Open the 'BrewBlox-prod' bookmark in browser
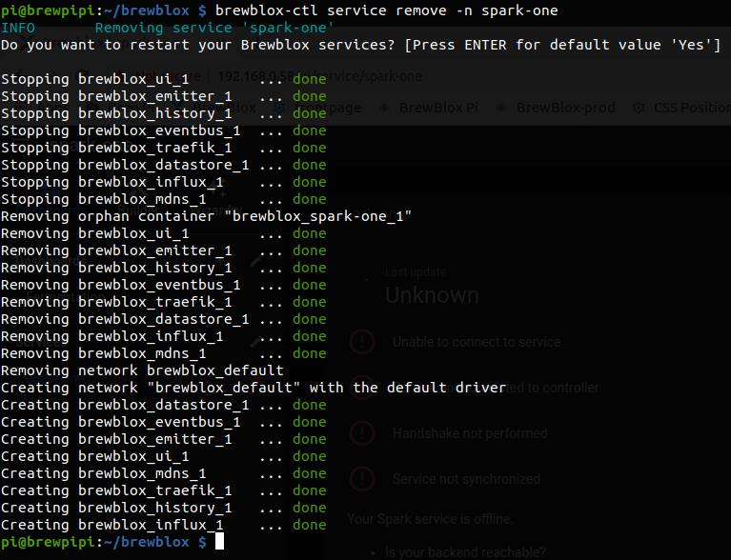Image resolution: width=731 pixels, height=560 pixels. tap(556, 108)
